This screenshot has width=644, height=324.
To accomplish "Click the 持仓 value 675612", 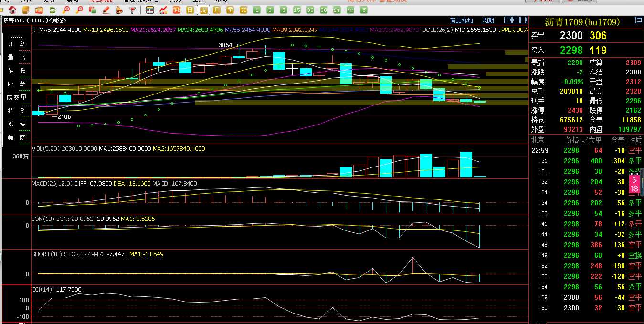I will coord(571,120).
